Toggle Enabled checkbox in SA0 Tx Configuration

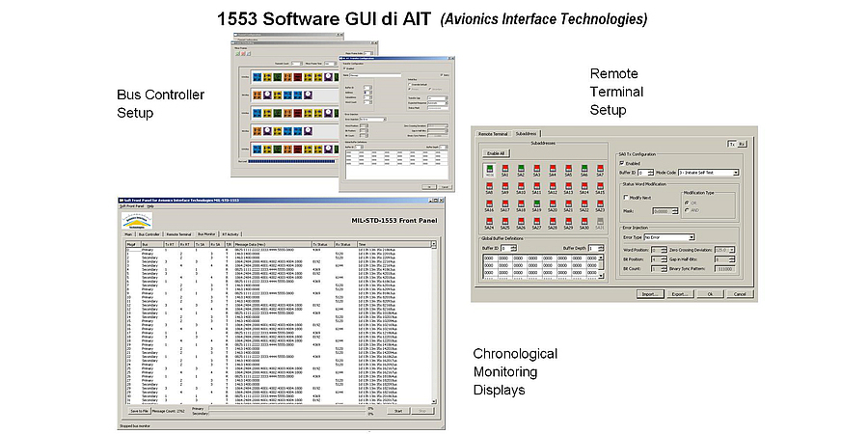click(622, 163)
